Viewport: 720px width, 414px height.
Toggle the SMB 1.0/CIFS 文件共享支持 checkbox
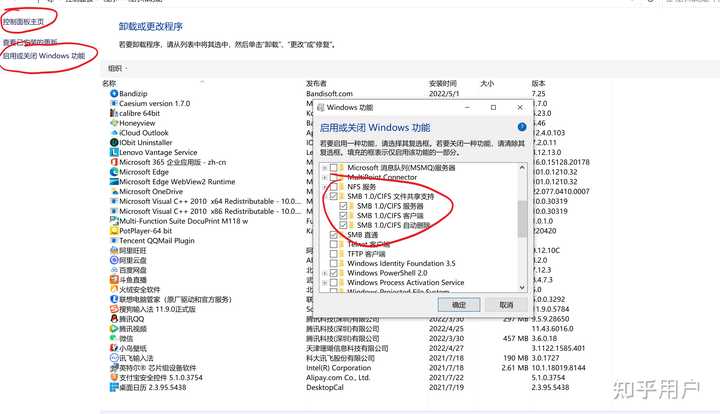click(333, 196)
